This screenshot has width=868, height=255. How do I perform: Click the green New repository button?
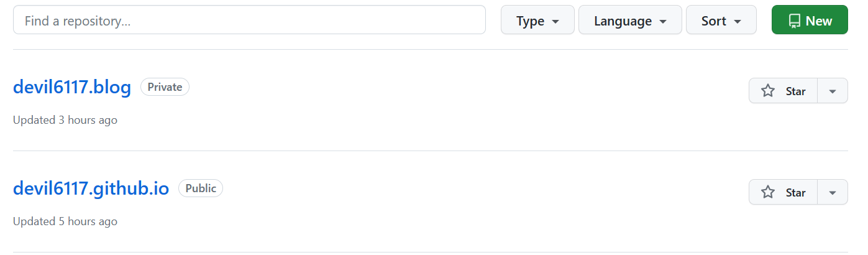[x=810, y=21]
